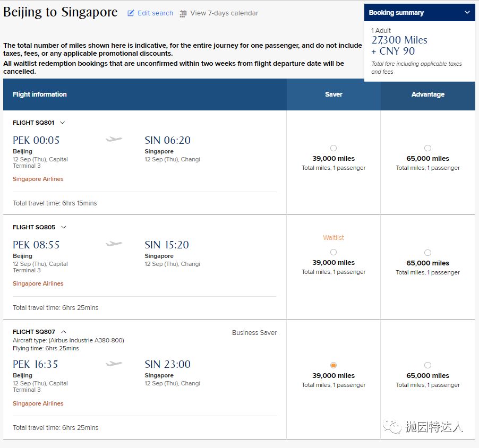This screenshot has height=448, width=479.
Task: Click 1 Adult in booking summary
Action: click(381, 31)
